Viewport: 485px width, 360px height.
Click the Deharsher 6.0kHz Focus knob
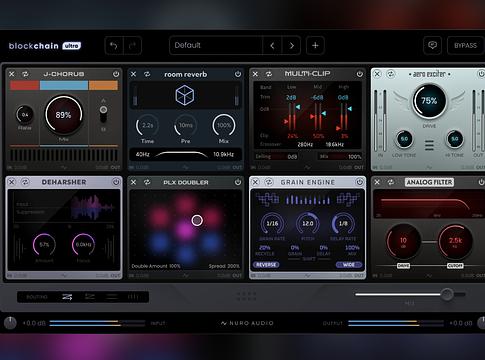(83, 245)
